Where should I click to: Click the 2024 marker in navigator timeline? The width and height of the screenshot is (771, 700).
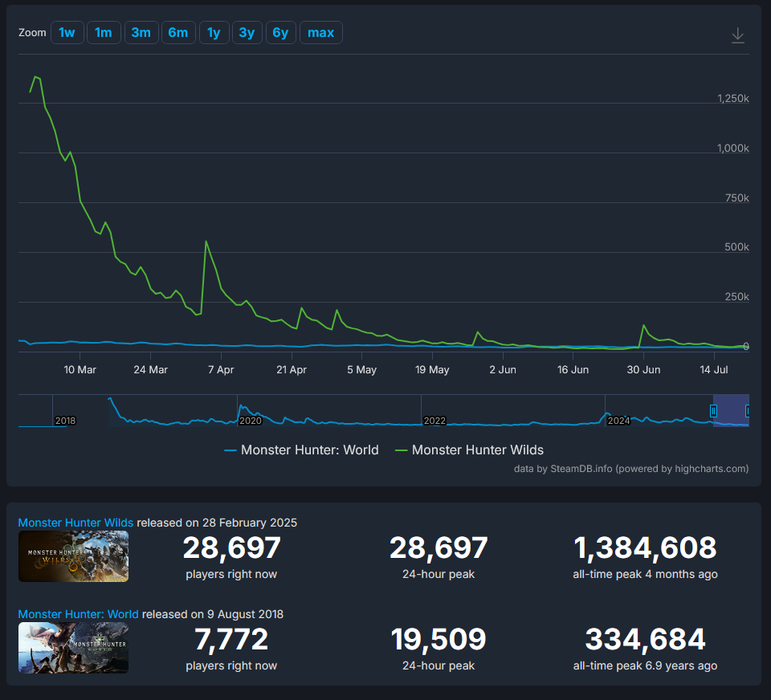point(618,421)
